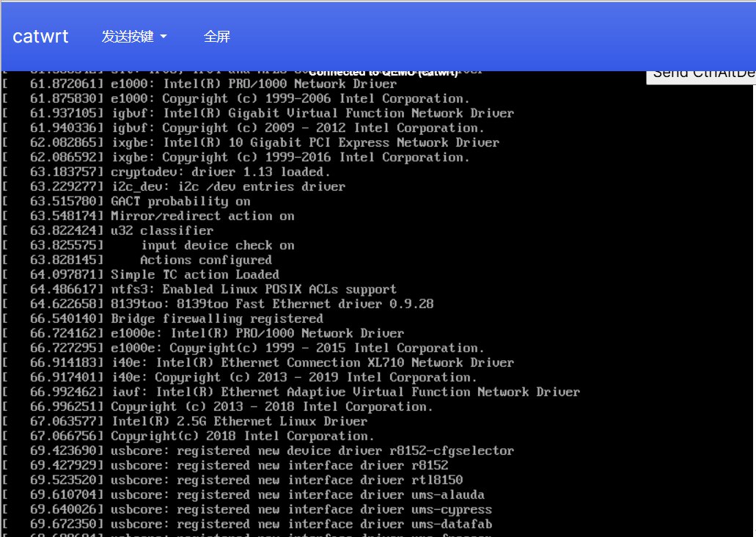This screenshot has width=756, height=537.
Task: Click the 'ixgbe: Copyright (c) 1999-2016' line
Action: pos(236,158)
